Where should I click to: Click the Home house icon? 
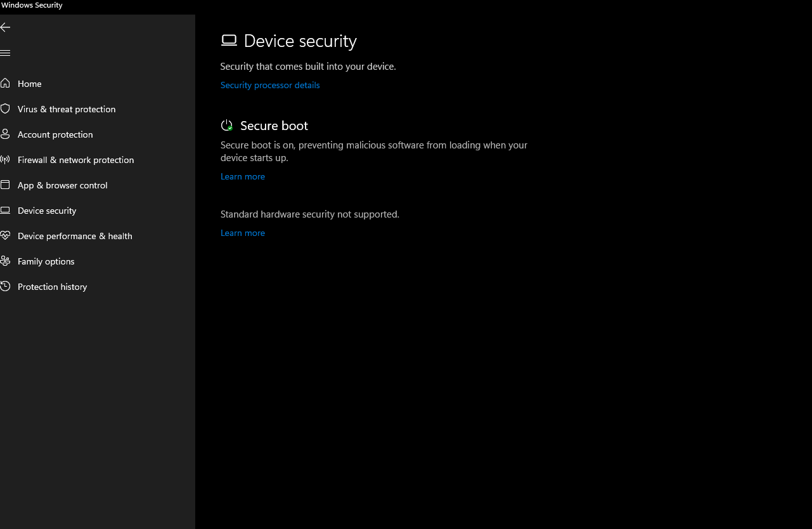click(5, 83)
